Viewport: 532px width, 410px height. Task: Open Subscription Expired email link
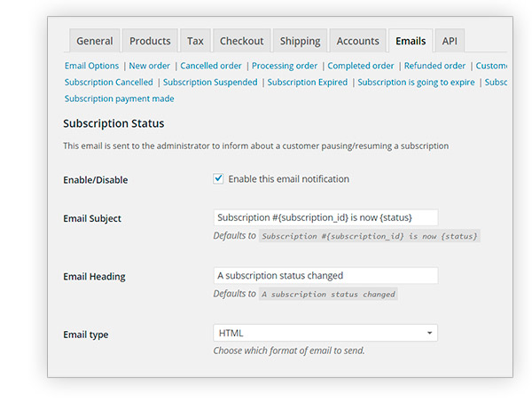tap(308, 83)
